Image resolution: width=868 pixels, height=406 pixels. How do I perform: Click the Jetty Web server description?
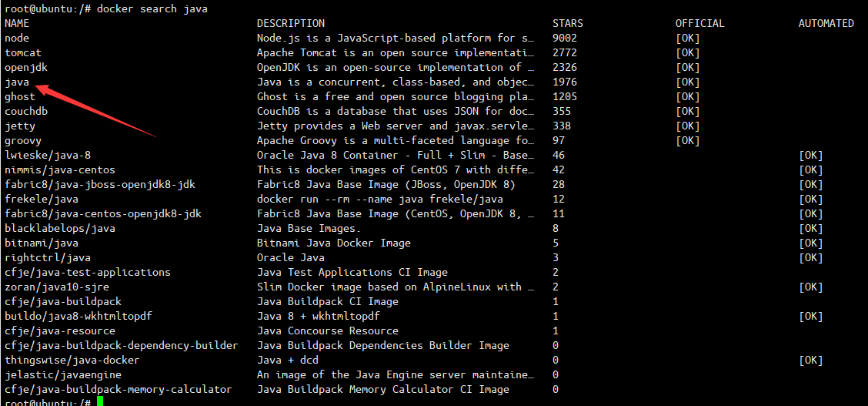[396, 126]
